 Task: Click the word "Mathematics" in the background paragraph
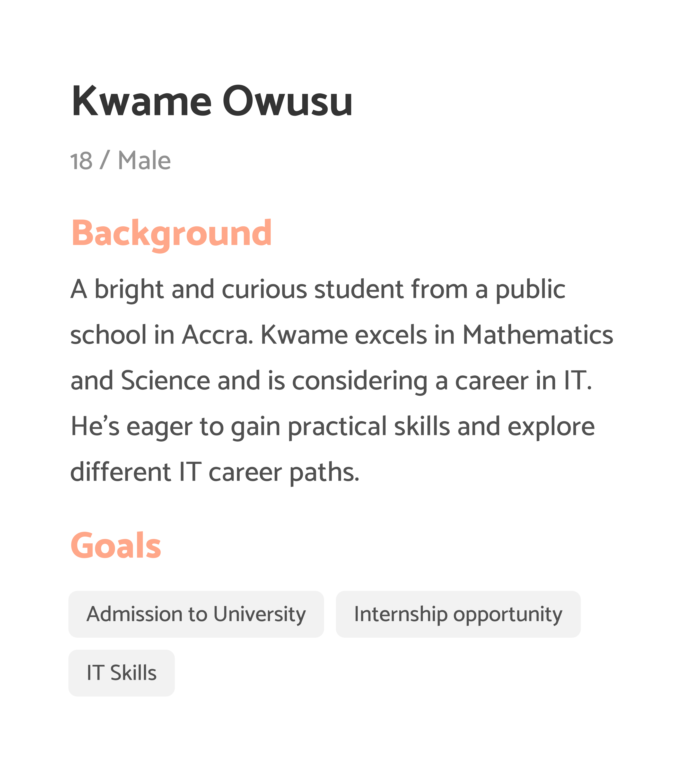pyautogui.click(x=537, y=335)
